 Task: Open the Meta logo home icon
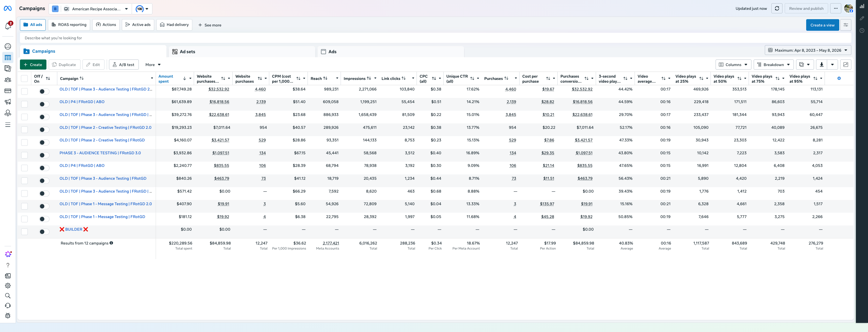pos(7,8)
